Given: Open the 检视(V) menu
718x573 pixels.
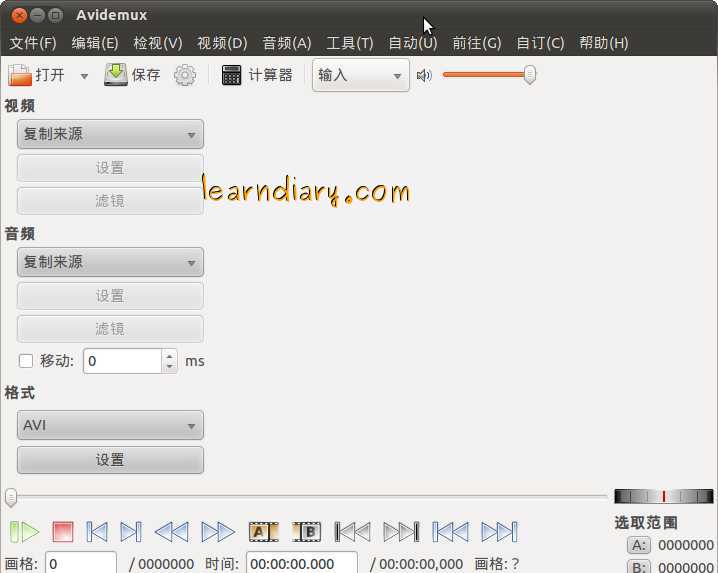Looking at the screenshot, I should coord(158,43).
